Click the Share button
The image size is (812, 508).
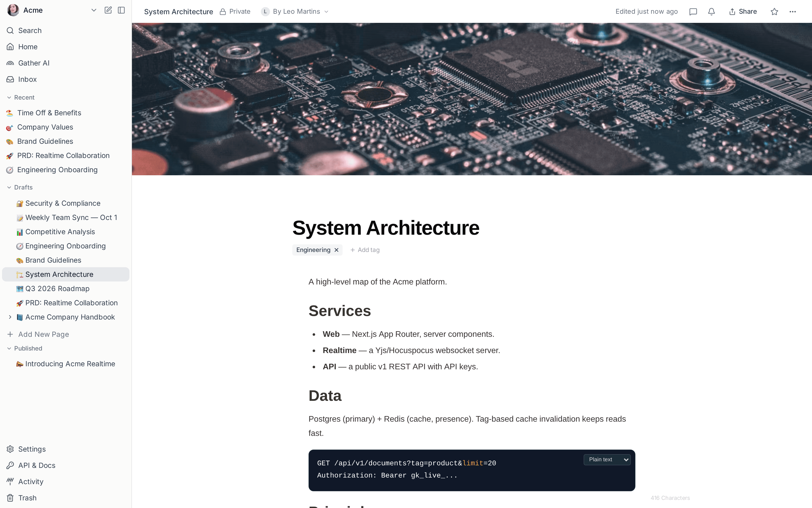tap(743, 12)
